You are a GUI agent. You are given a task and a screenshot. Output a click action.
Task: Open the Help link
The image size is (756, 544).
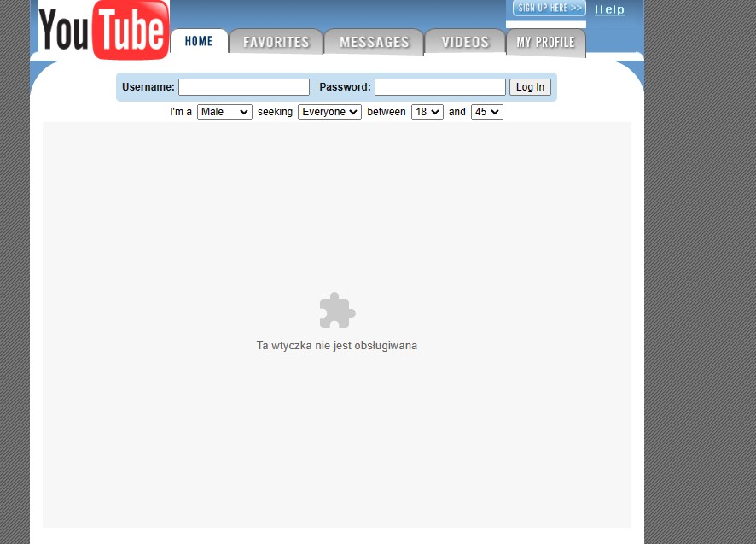coord(609,10)
